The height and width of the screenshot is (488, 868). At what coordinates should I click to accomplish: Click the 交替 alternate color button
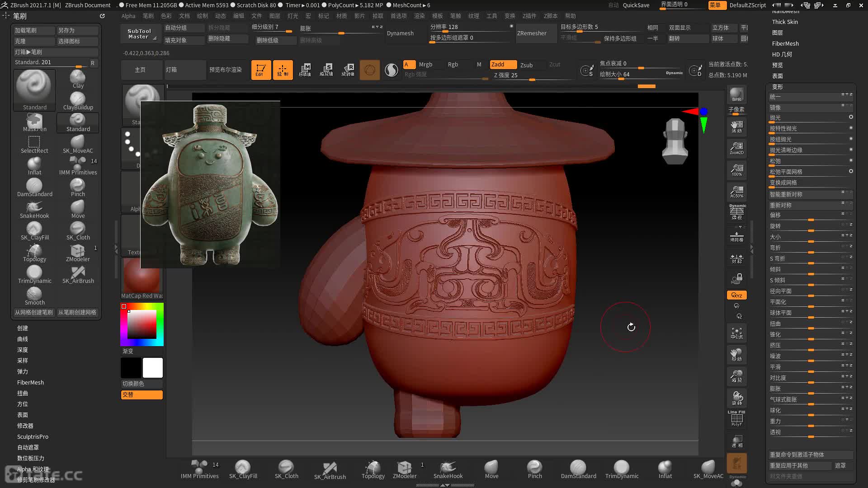[142, 394]
